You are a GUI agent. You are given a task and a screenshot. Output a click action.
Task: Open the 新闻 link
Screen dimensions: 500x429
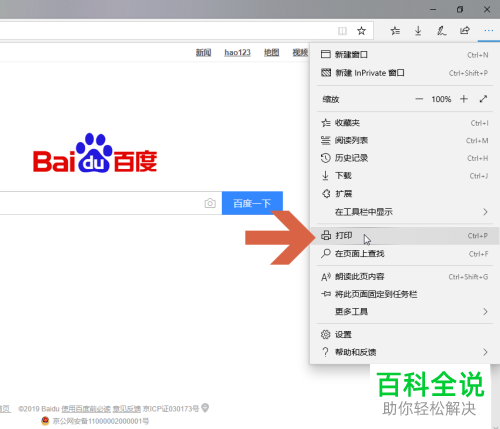(203, 52)
